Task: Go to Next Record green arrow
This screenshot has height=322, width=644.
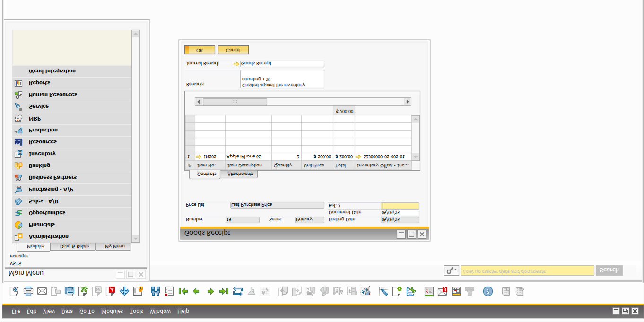Action: (x=210, y=291)
